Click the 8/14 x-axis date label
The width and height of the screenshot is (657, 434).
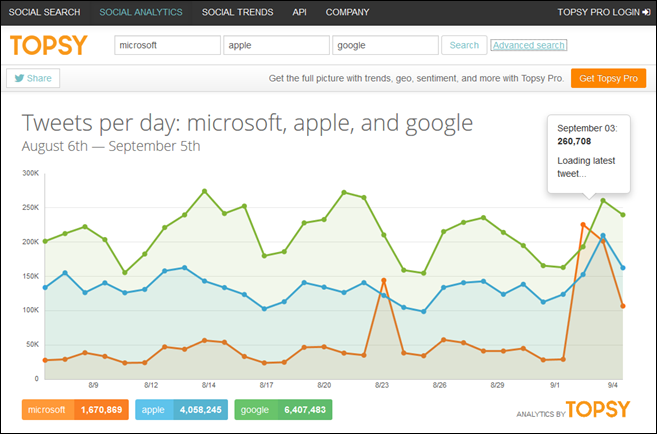coord(209,385)
